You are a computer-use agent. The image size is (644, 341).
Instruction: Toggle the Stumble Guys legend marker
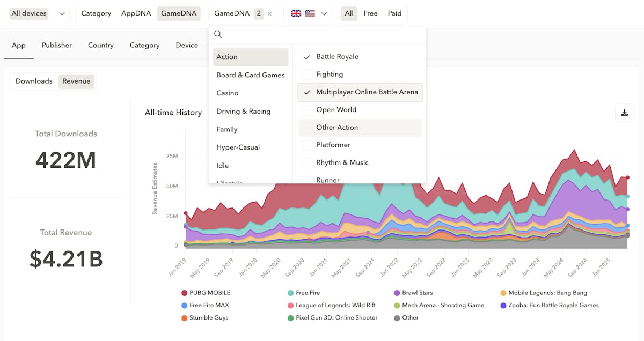click(x=185, y=317)
